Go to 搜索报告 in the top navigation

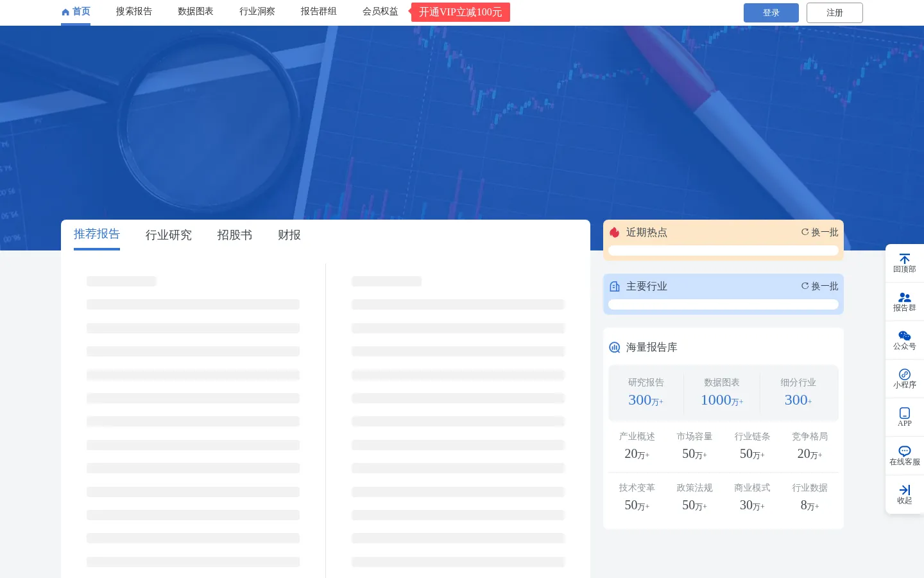tap(134, 12)
